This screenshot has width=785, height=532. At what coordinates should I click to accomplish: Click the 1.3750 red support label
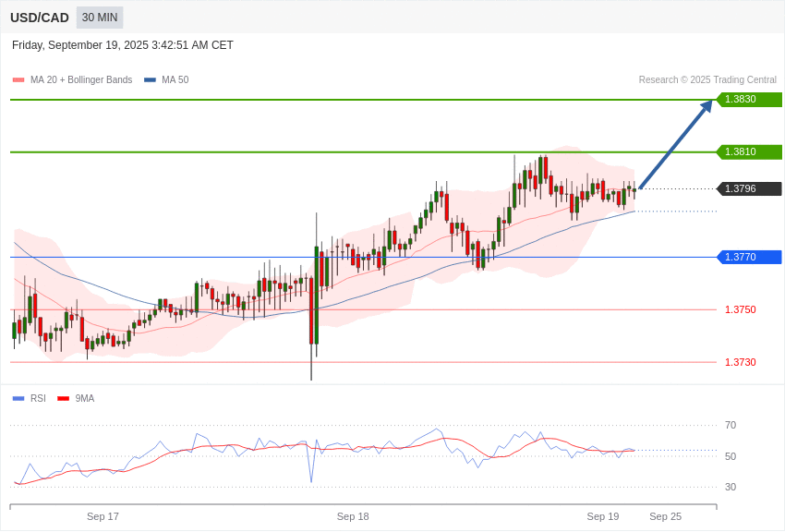740,310
